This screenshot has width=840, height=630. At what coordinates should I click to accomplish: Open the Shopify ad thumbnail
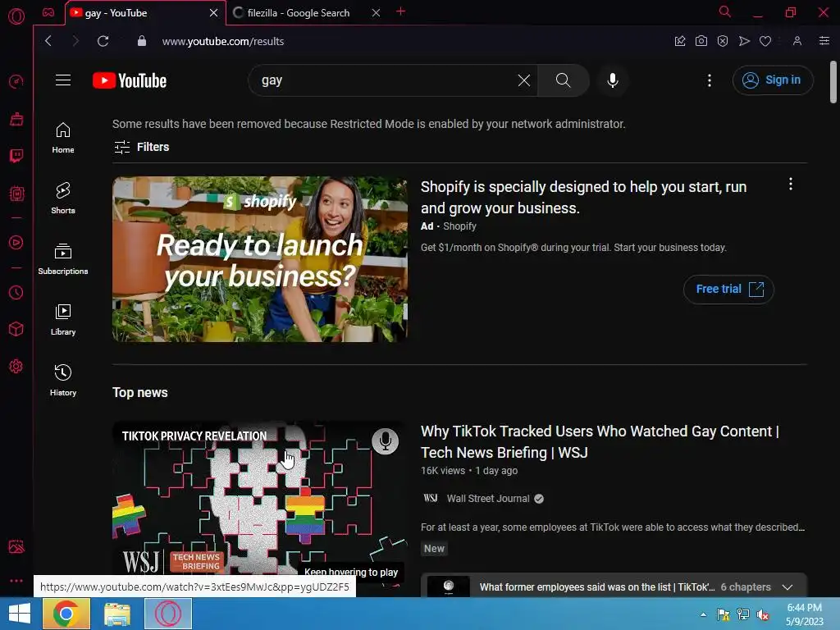pyautogui.click(x=260, y=259)
